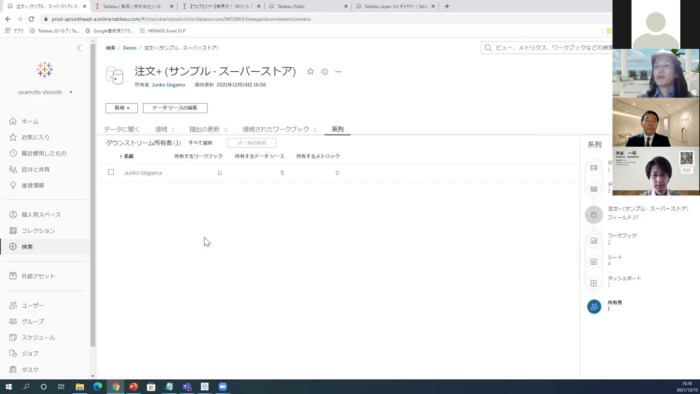Open Chrome from the Windows taskbar
The image size is (700, 394).
point(116,387)
